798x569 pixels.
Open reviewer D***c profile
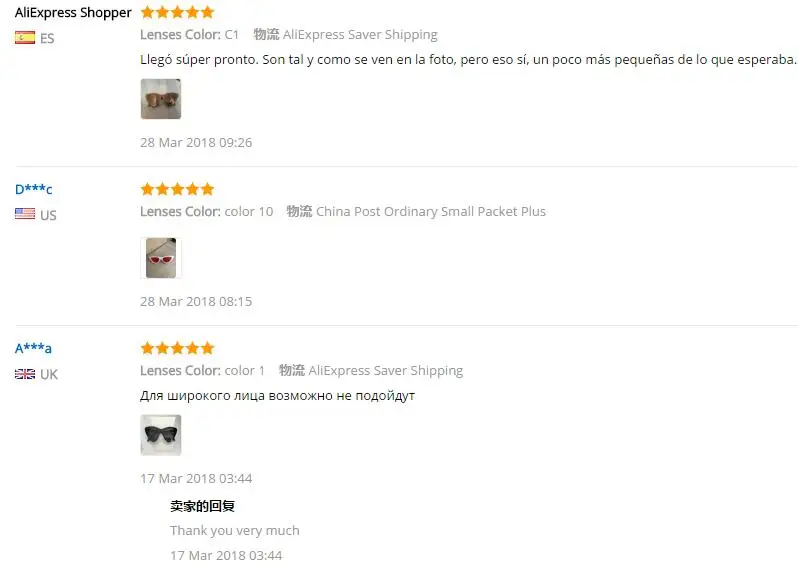34,189
